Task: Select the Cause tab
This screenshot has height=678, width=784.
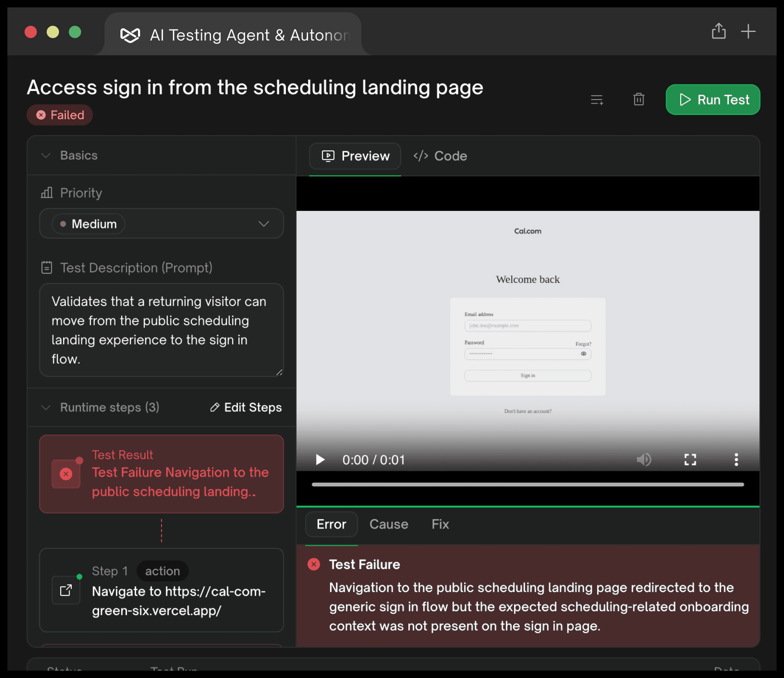Action: (389, 524)
